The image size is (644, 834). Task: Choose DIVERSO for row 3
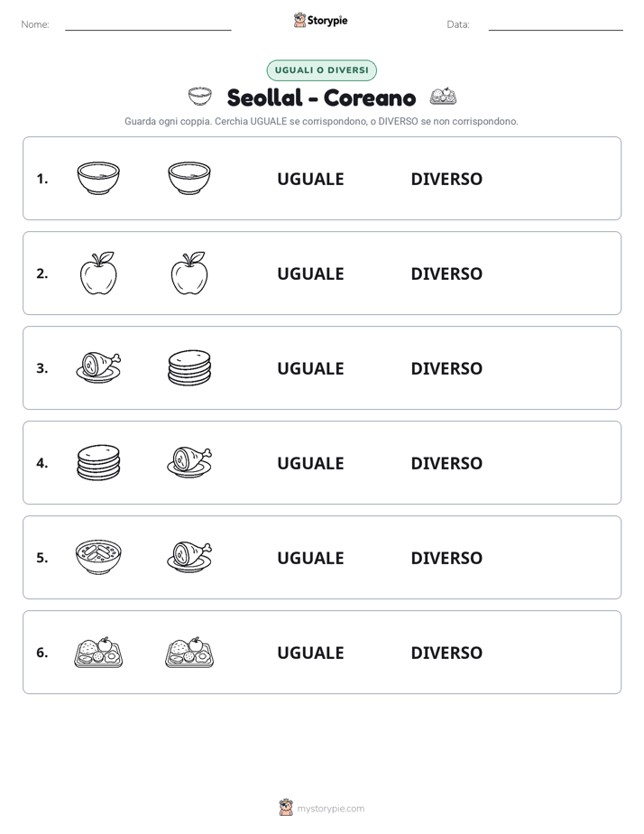[x=446, y=368]
